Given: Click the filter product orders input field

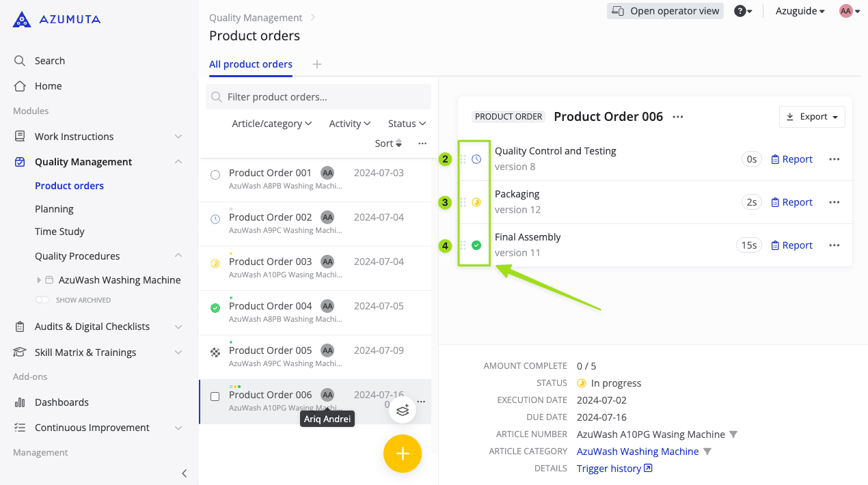Looking at the screenshot, I should pos(318,96).
